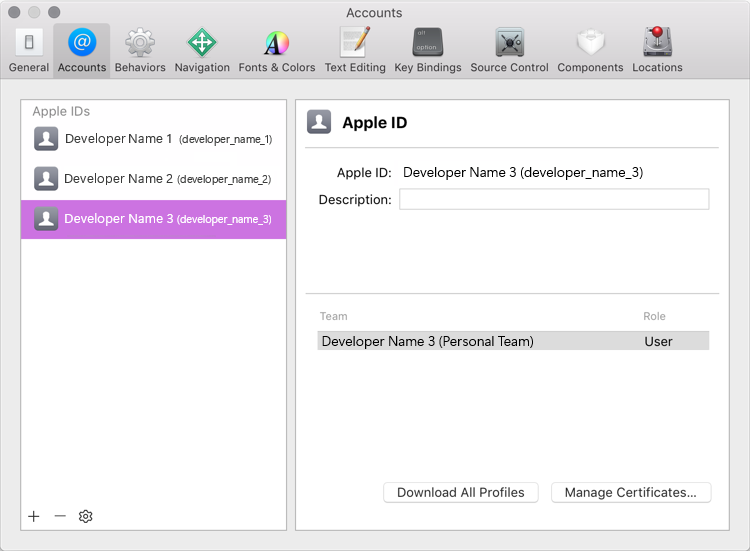Click the minus button to remove account
This screenshot has width=750, height=551.
pos(60,516)
